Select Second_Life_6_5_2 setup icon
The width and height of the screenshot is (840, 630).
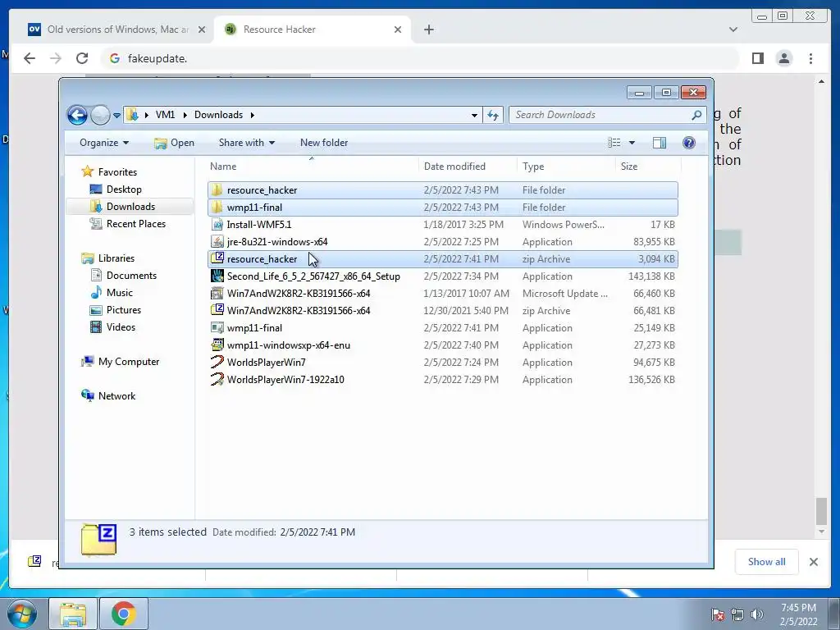point(217,276)
